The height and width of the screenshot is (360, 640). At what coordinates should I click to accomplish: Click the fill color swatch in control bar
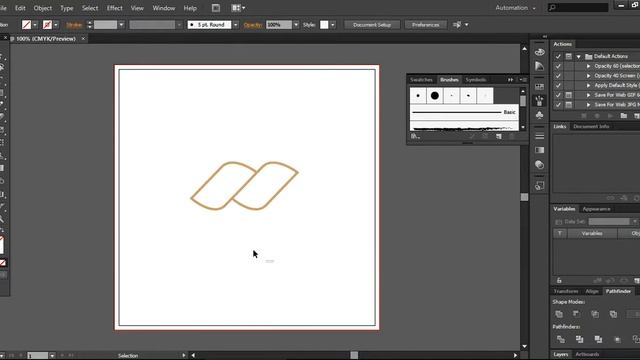tap(27, 25)
